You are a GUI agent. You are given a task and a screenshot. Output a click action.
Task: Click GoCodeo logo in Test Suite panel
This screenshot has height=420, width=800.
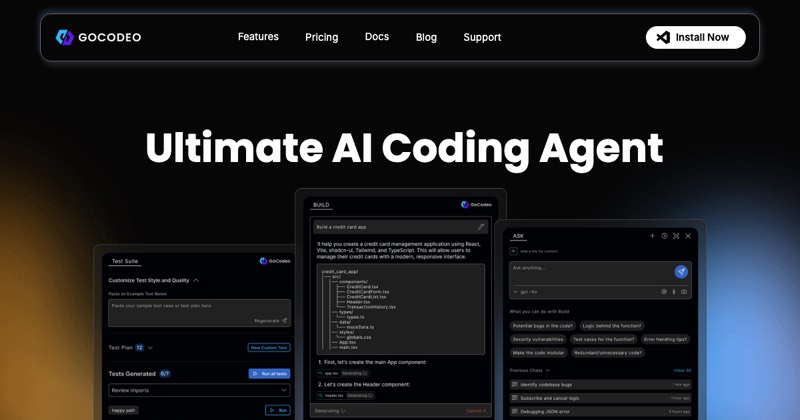(275, 261)
